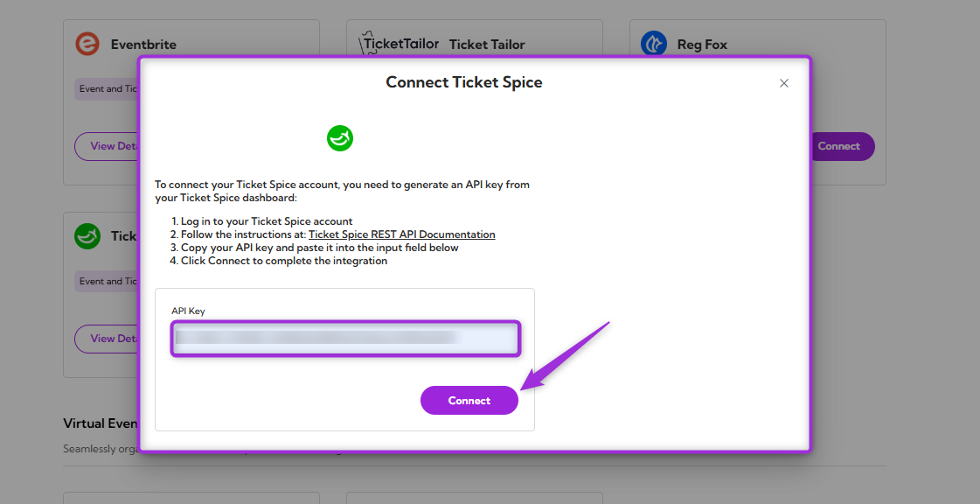The height and width of the screenshot is (504, 980).
Task: Click the Ticket Spice card icon in the background
Action: [x=87, y=236]
